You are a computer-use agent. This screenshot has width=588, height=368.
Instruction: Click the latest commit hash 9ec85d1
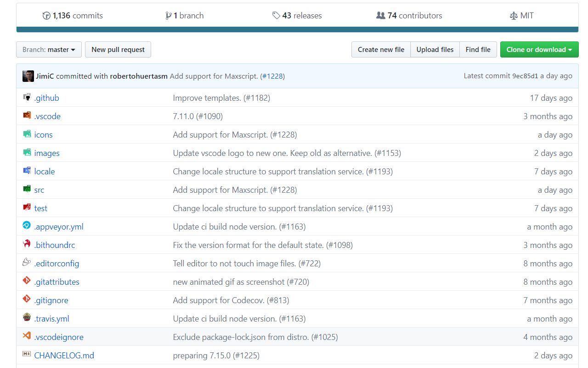pyautogui.click(x=525, y=76)
